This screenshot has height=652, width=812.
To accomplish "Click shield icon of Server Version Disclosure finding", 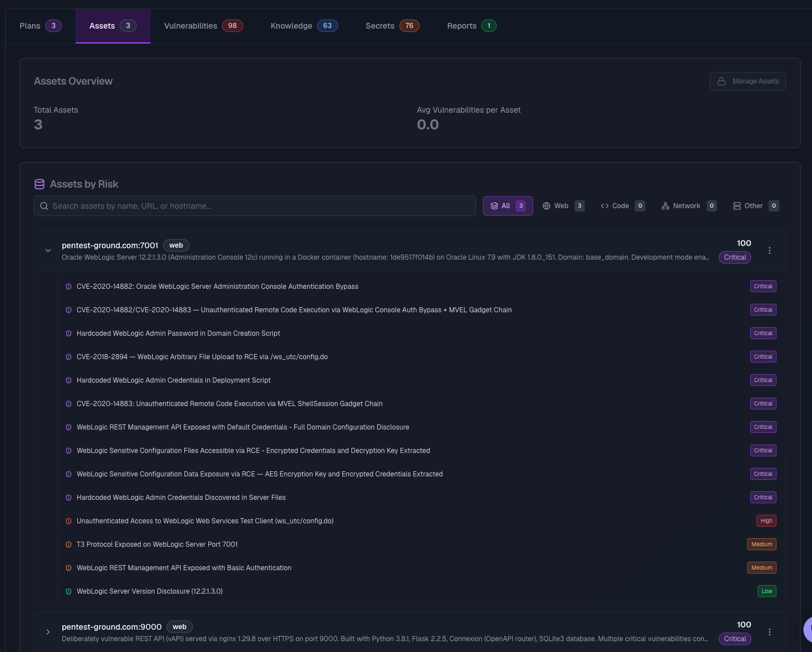I will 69,591.
